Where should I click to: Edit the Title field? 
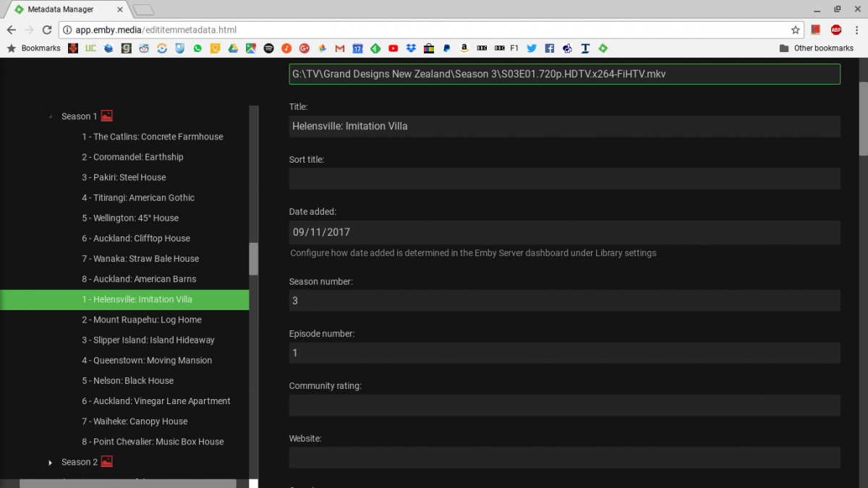pos(565,126)
